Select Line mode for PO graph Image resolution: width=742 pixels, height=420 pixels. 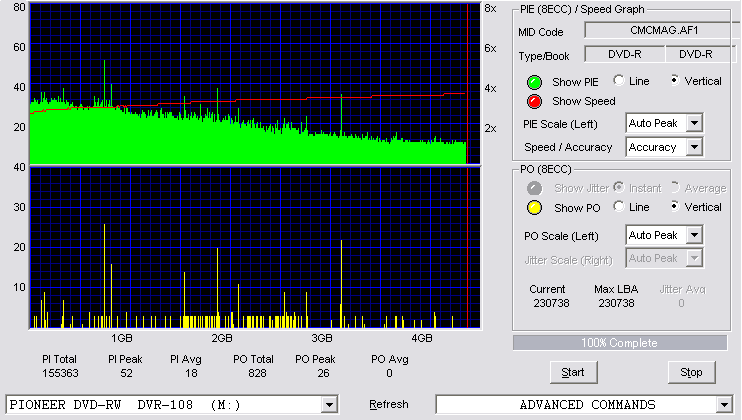click(x=618, y=206)
